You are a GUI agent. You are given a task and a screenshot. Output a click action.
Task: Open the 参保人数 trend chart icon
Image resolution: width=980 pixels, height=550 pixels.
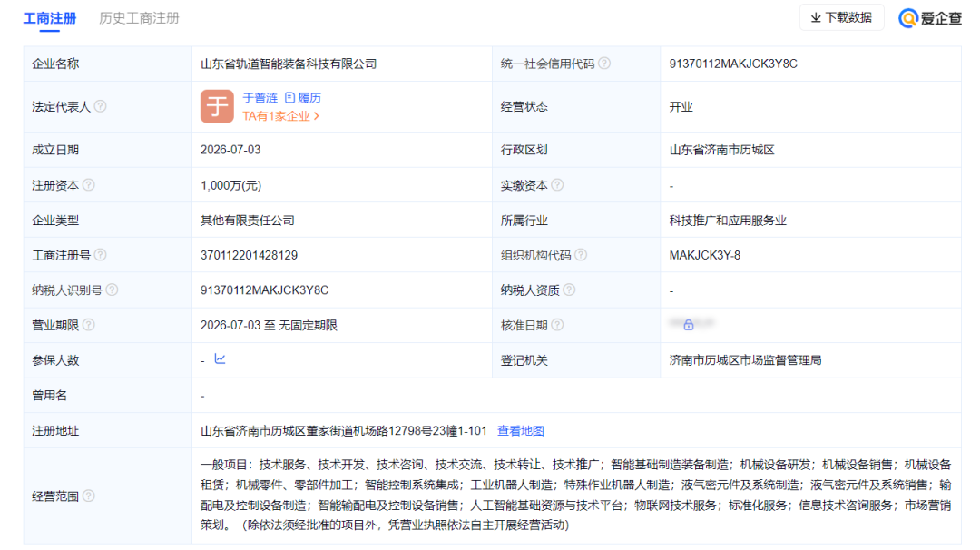pos(220,358)
